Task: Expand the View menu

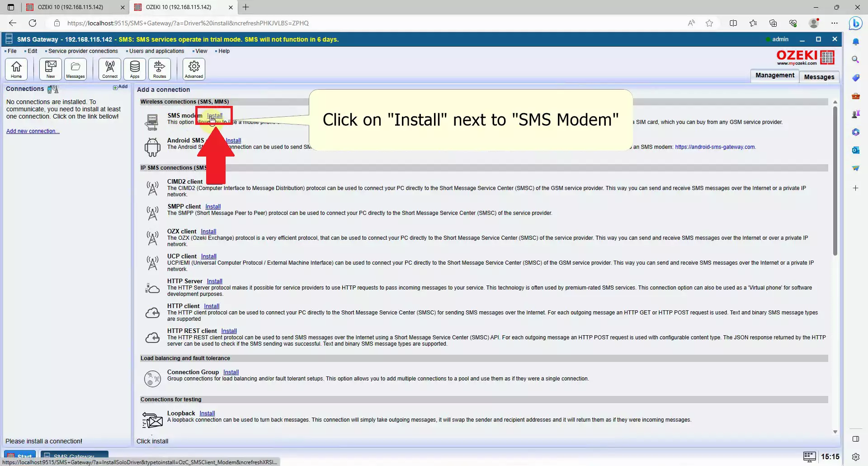Action: coord(201,51)
